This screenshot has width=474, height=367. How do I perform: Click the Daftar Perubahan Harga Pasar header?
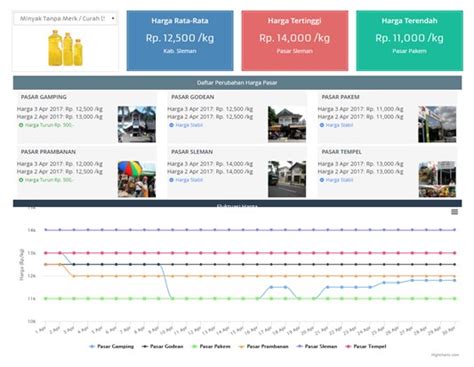(x=237, y=83)
